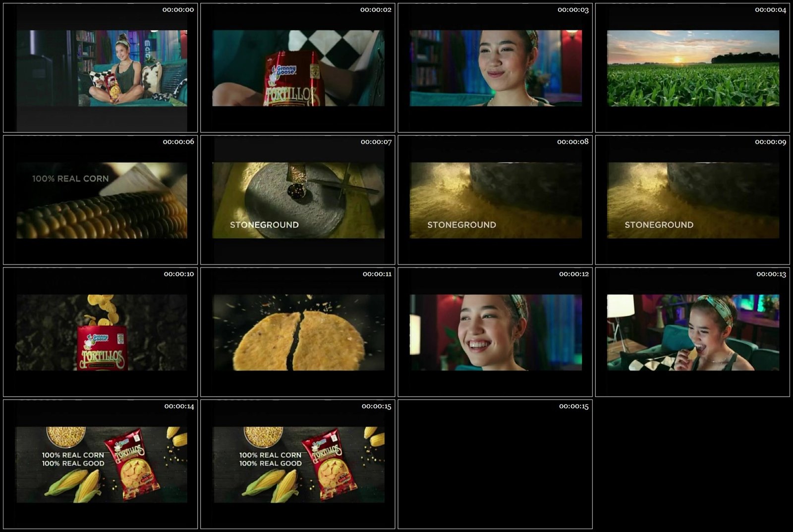This screenshot has width=793, height=532.
Task: Click the 00:00:04 timestamp label
Action: [x=770, y=9]
